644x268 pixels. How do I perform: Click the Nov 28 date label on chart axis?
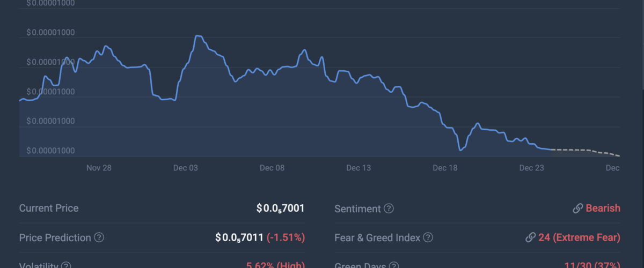point(99,168)
